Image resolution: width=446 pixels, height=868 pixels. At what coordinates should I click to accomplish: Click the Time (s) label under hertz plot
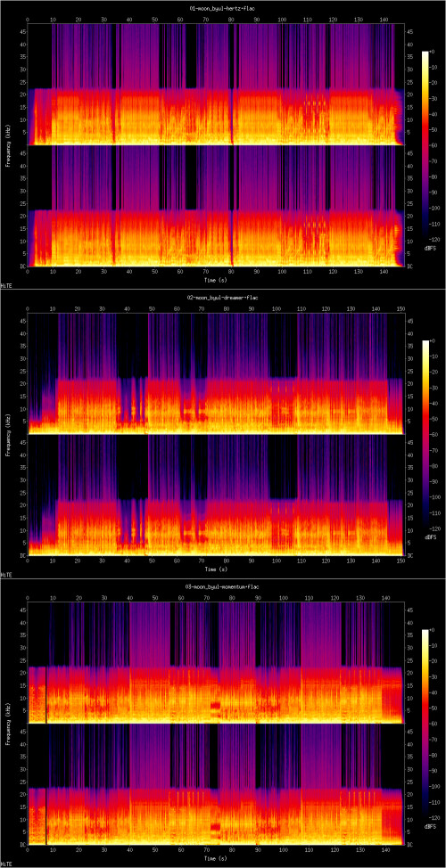click(x=216, y=280)
